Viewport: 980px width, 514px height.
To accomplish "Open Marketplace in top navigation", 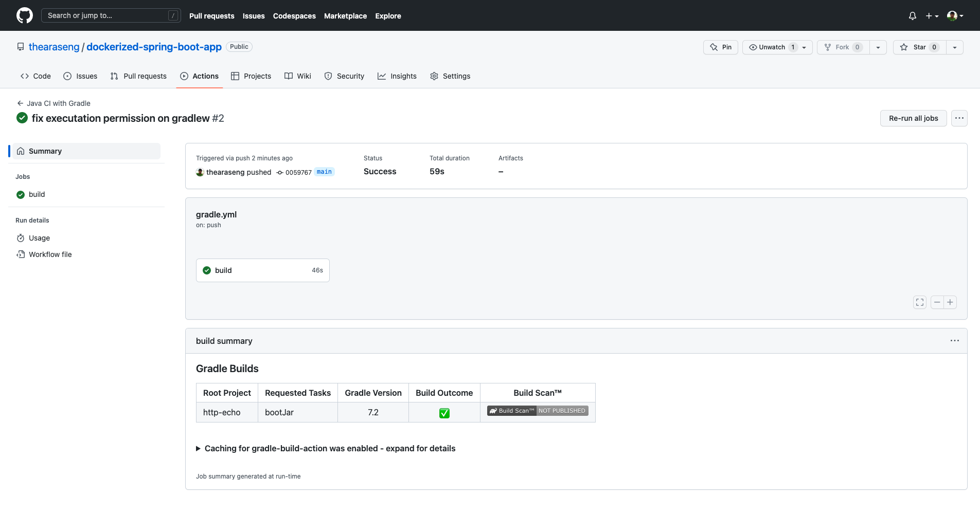I will [x=345, y=16].
